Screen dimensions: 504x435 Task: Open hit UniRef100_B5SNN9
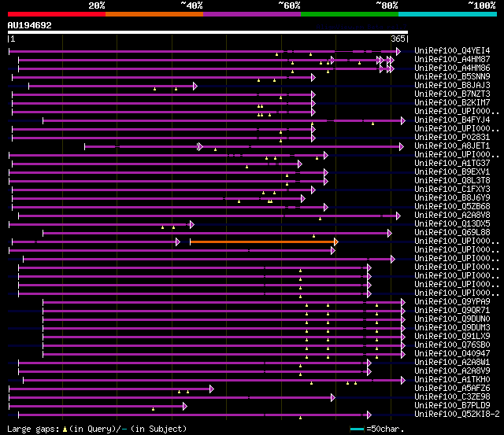pos(452,76)
